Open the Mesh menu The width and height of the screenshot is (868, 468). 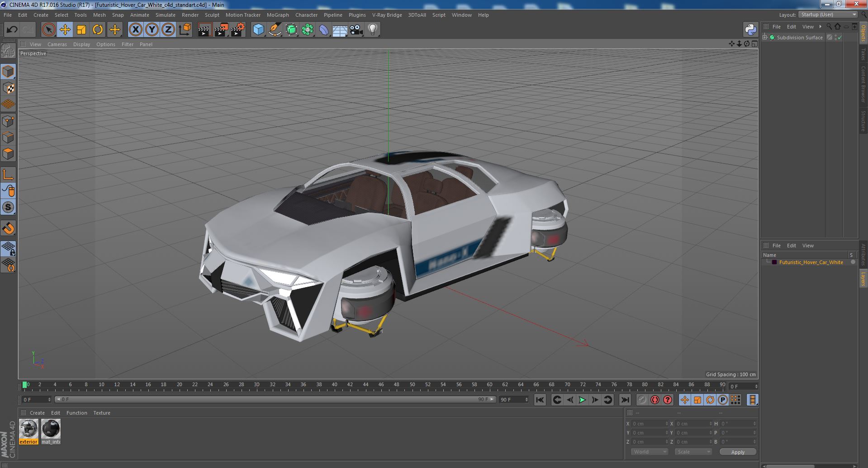[x=99, y=15]
